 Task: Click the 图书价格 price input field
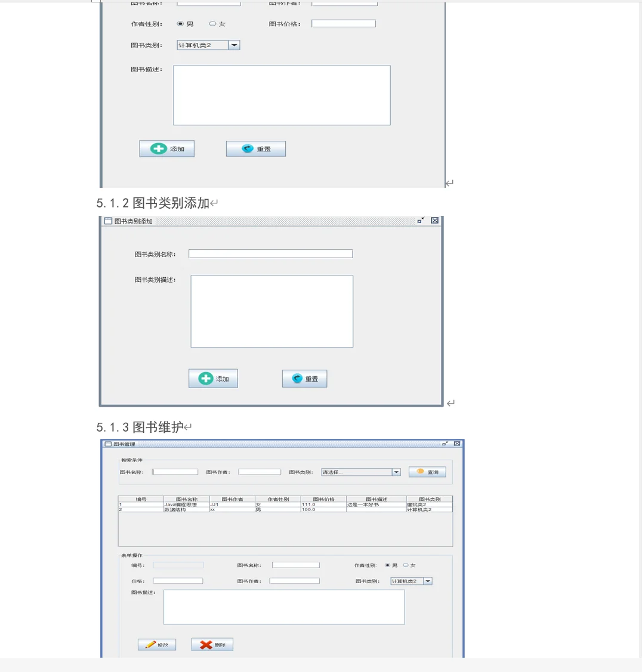click(344, 23)
